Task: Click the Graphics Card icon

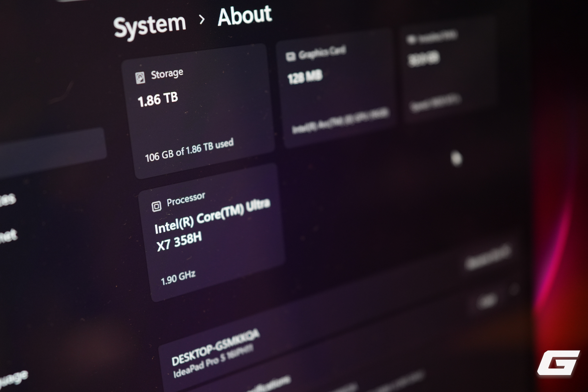Action: pos(290,57)
